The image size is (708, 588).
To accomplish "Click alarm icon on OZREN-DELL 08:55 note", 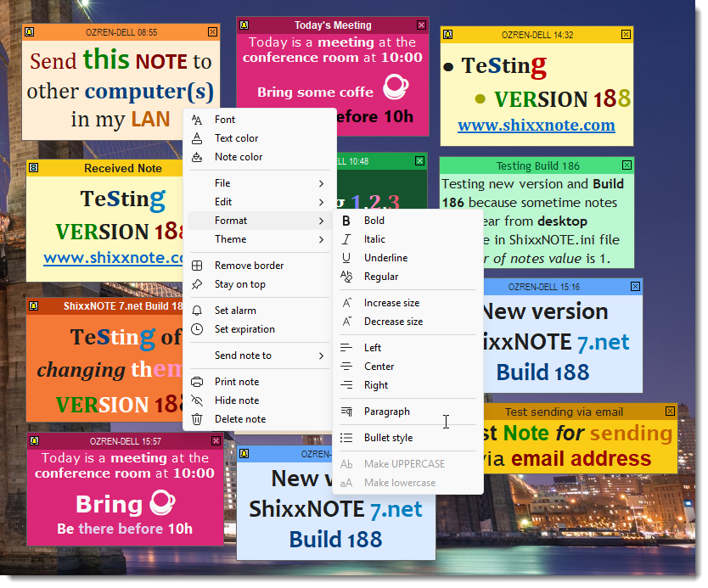I will coord(30,32).
